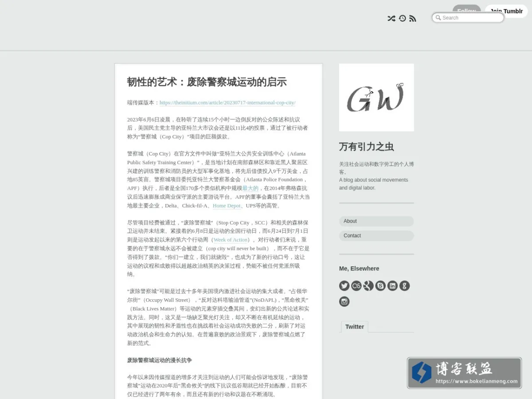Open the About page

pyautogui.click(x=376, y=221)
